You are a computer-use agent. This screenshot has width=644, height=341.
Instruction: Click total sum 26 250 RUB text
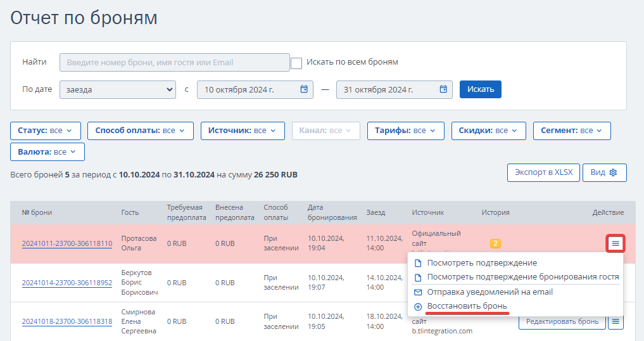[x=275, y=175]
